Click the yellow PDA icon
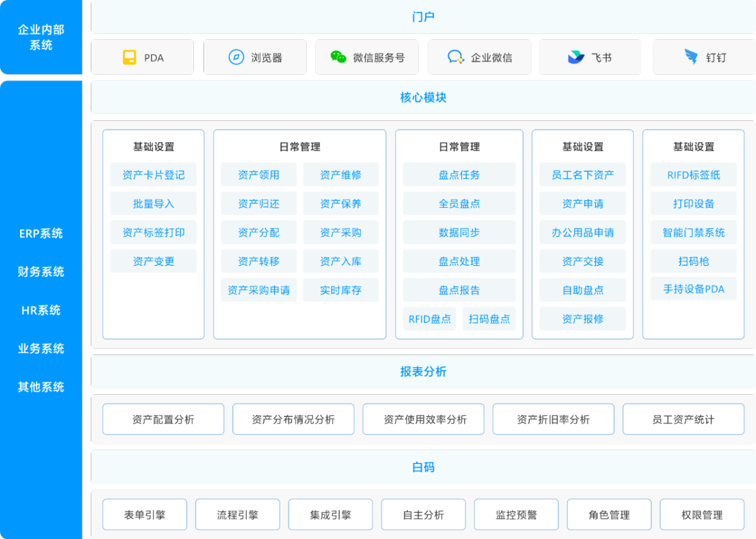 129,57
